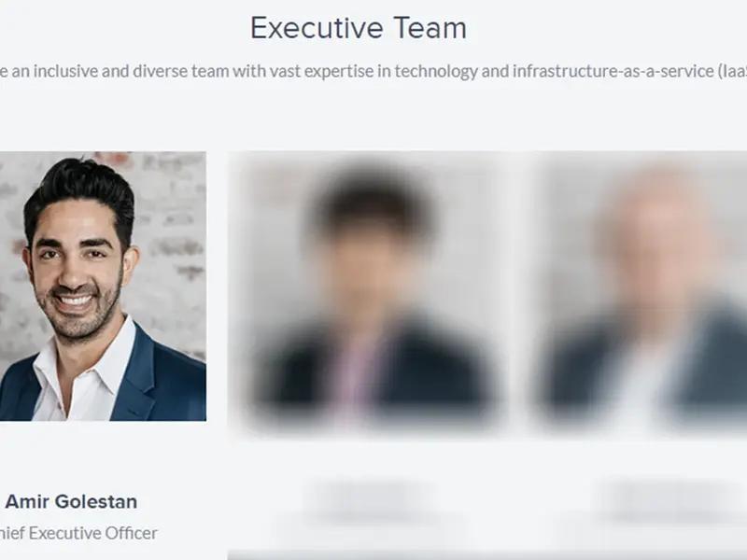Viewport: 747px width, 560px height.
Task: Click the word vast in the subtitle
Action: (x=285, y=72)
